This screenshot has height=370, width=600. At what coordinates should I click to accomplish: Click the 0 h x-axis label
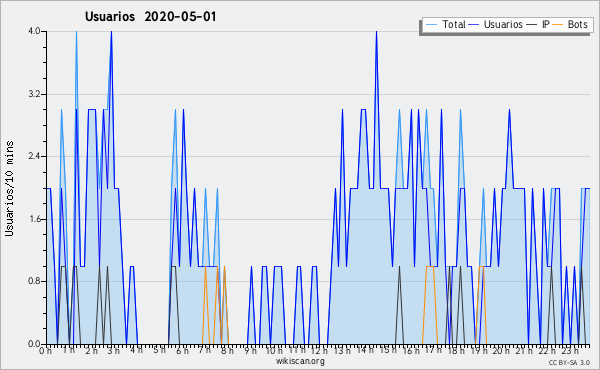(x=46, y=351)
